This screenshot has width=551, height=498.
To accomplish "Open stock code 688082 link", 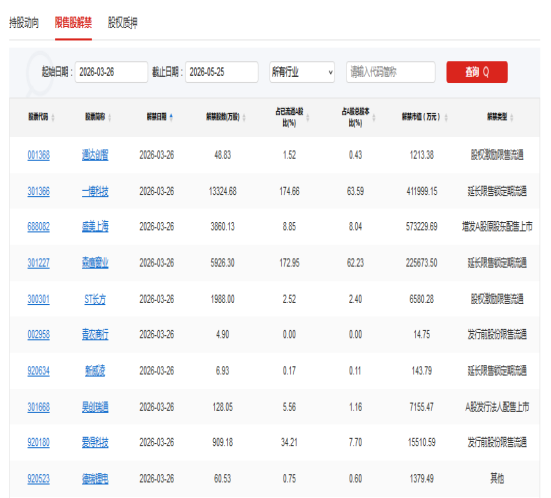I will click(x=39, y=227).
